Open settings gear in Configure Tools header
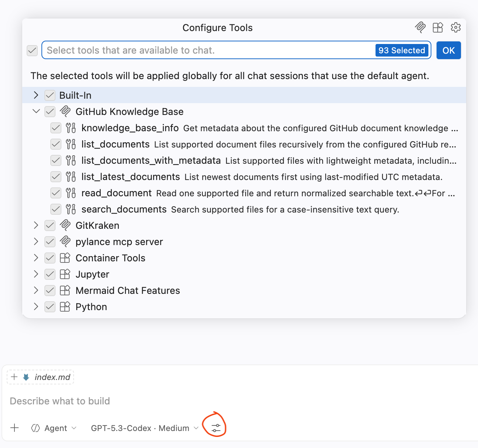 pyautogui.click(x=455, y=27)
